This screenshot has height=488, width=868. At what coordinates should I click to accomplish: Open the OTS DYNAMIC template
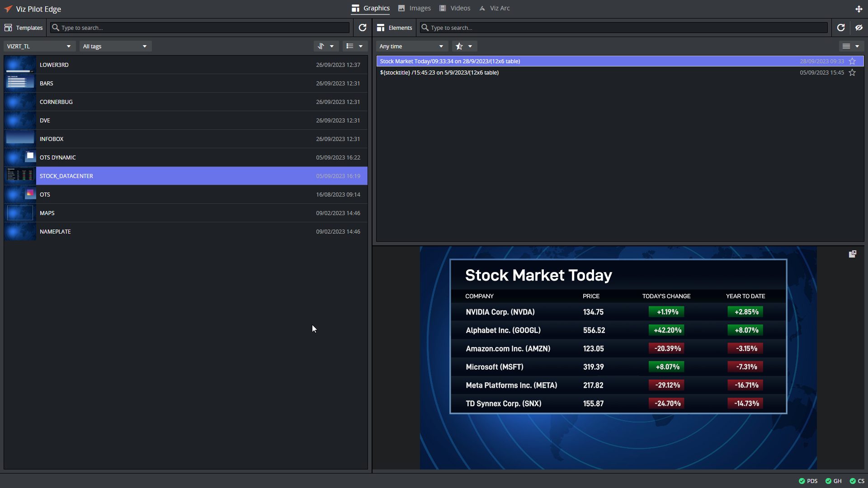[x=58, y=157]
